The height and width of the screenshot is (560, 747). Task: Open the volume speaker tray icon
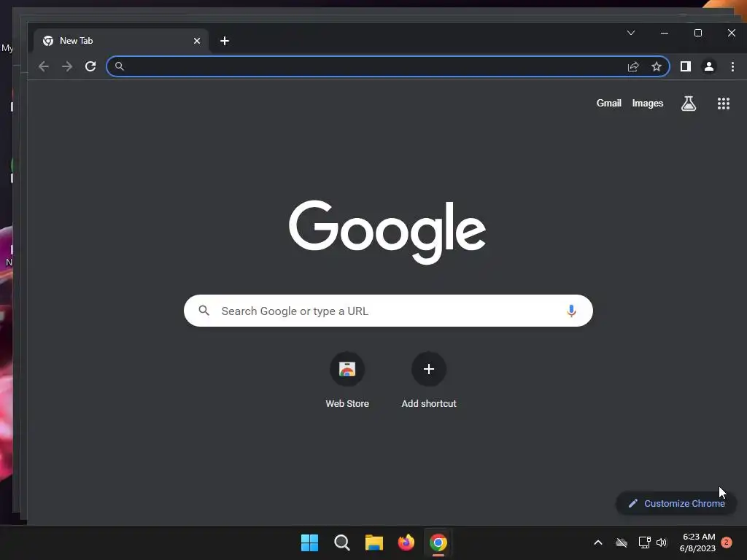[x=662, y=542]
